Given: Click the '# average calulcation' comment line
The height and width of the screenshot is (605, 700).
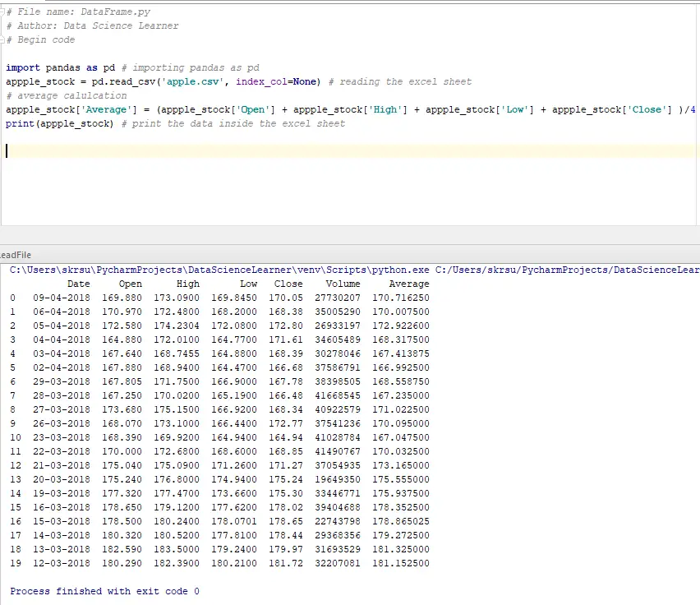Looking at the screenshot, I should tap(67, 95).
